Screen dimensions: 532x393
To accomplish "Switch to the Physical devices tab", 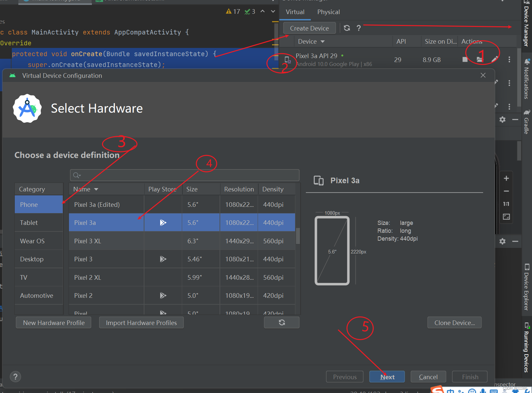I will pyautogui.click(x=328, y=12).
